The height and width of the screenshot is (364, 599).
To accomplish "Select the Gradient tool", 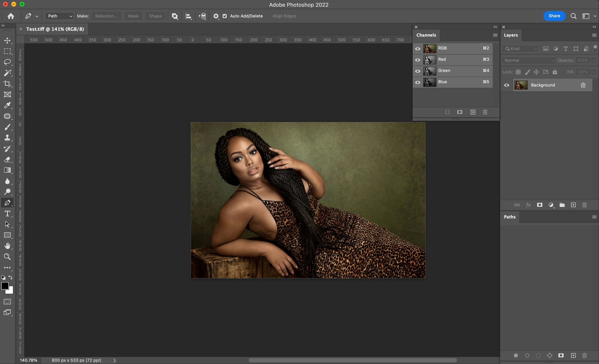I will point(7,170).
